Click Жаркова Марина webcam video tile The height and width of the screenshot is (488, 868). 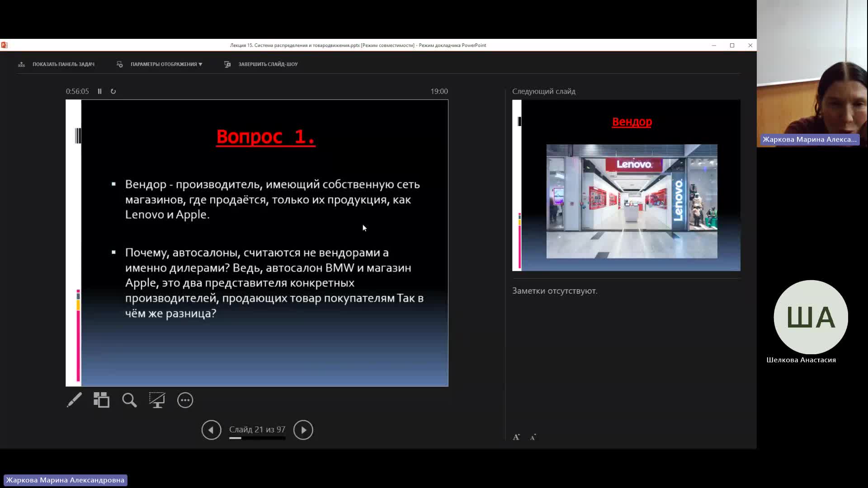pos(812,74)
